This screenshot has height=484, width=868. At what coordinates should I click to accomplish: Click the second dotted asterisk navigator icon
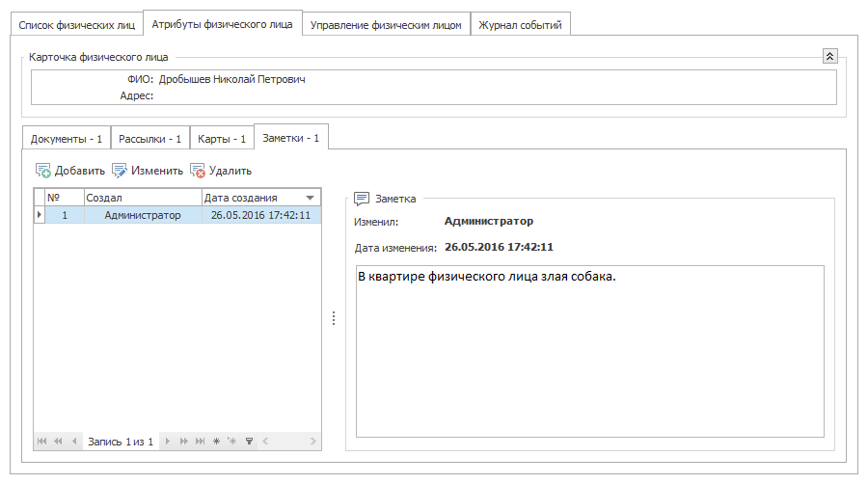(x=231, y=441)
